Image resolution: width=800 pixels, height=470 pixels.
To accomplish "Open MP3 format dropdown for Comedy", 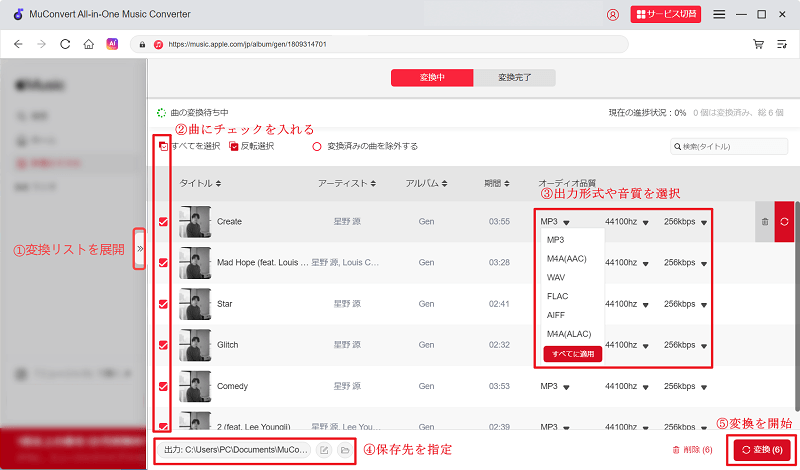I will point(555,386).
